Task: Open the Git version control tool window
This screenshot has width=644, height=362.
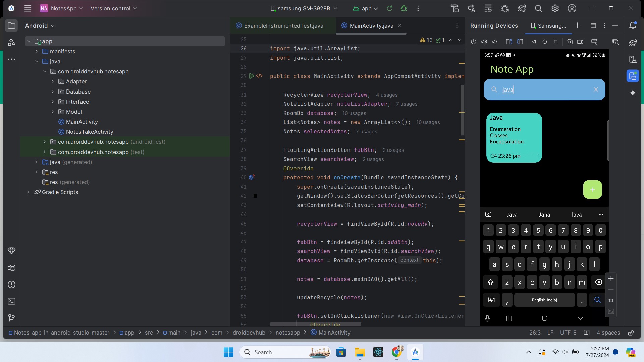Action: (x=11, y=317)
